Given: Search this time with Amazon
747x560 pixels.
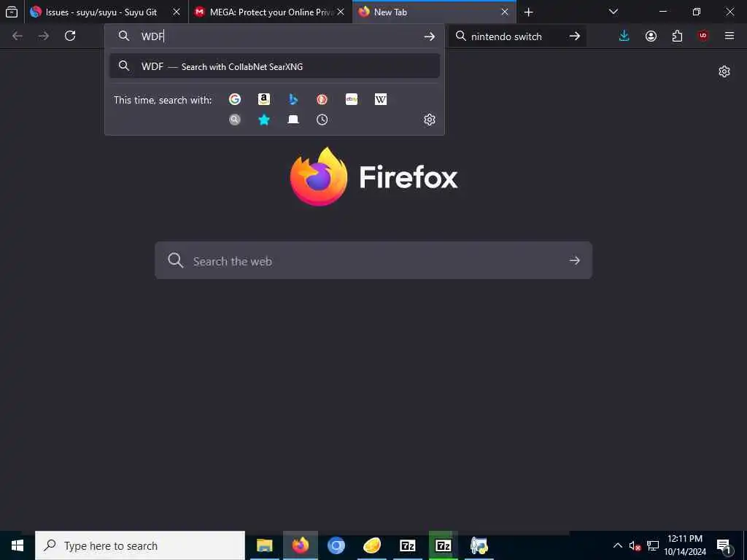Looking at the screenshot, I should click(x=264, y=99).
